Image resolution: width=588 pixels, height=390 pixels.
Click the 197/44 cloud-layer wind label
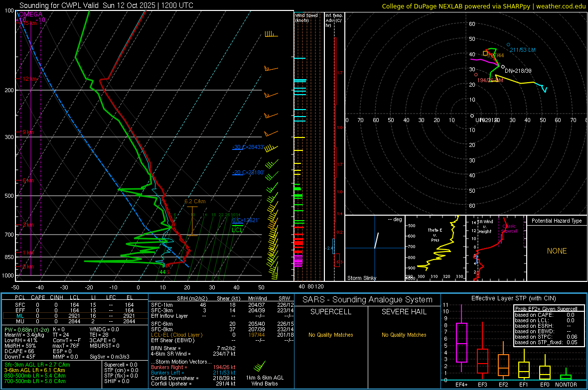(x=496, y=55)
